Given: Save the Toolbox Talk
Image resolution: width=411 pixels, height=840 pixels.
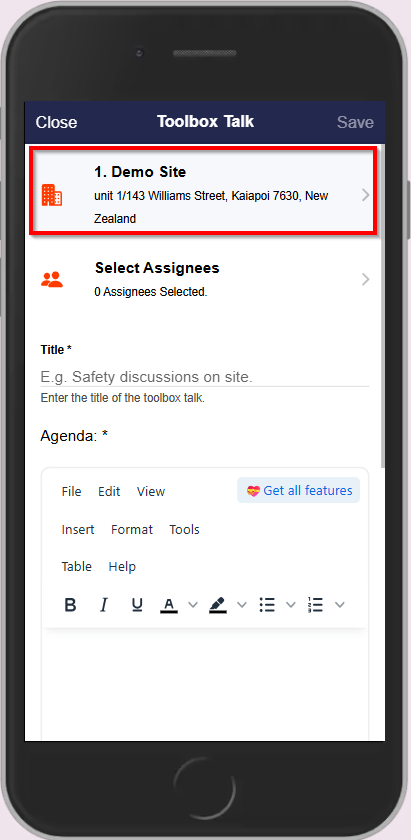Looking at the screenshot, I should click(355, 122).
